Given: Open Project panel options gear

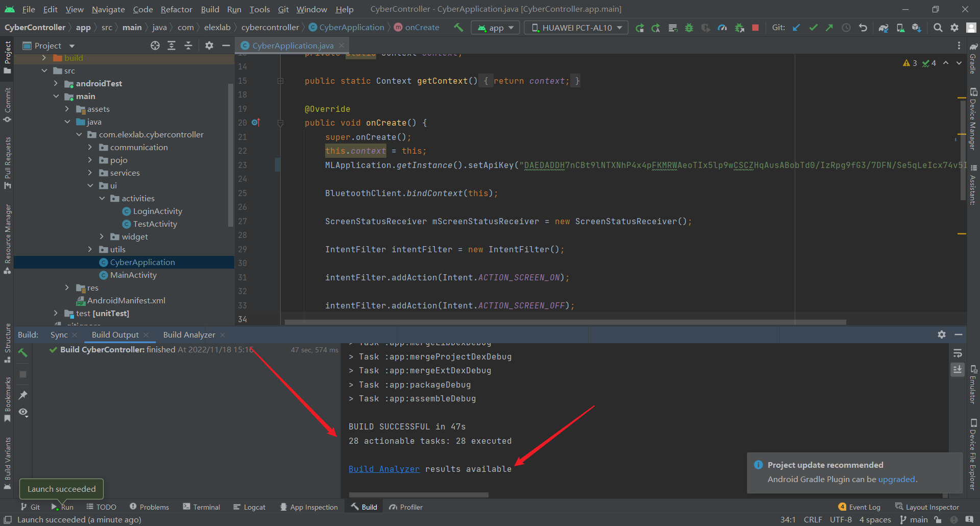Looking at the screenshot, I should (209, 46).
